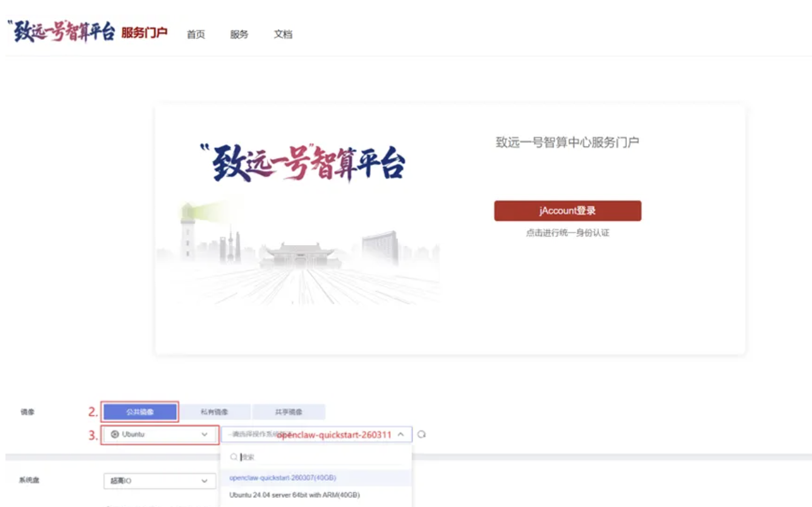The height and width of the screenshot is (507, 812).
Task: Click the jAccount登录 button
Action: point(567,211)
